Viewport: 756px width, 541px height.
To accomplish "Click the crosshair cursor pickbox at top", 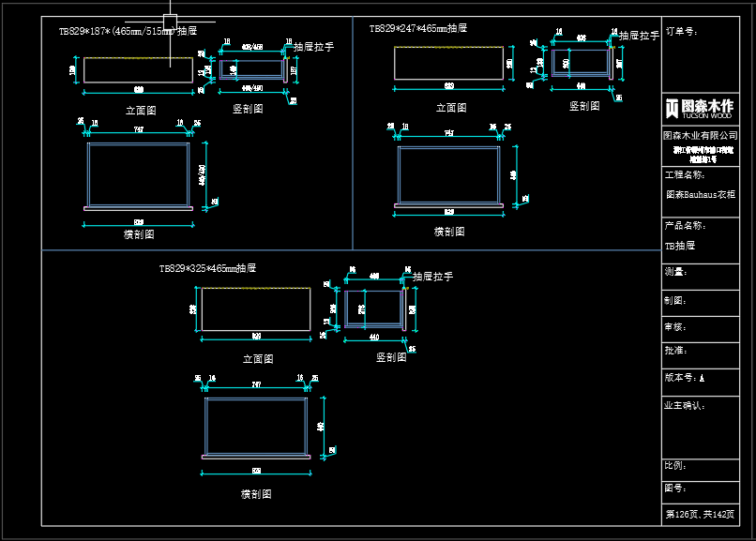I will pyautogui.click(x=170, y=22).
